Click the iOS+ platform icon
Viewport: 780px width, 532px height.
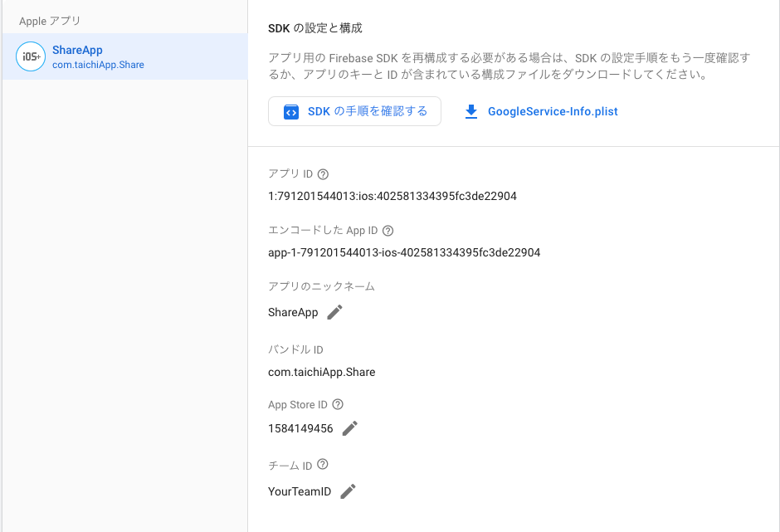click(x=31, y=56)
